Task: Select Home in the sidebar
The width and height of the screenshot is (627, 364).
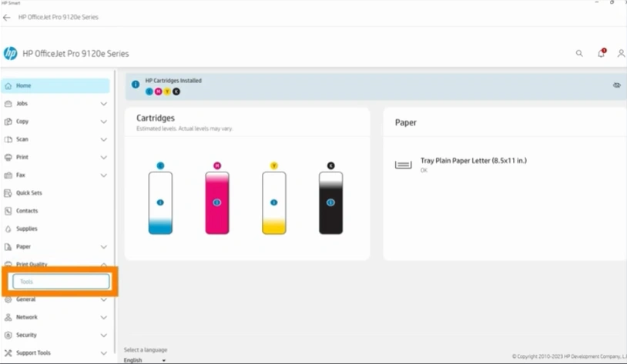Action: [x=55, y=86]
